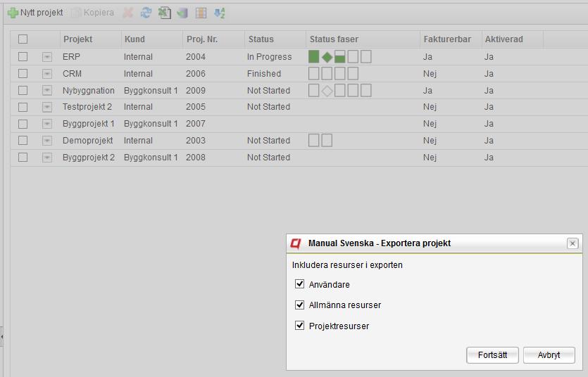
Task: Tick the Nybyggnation row checkbox
Action: tap(23, 90)
